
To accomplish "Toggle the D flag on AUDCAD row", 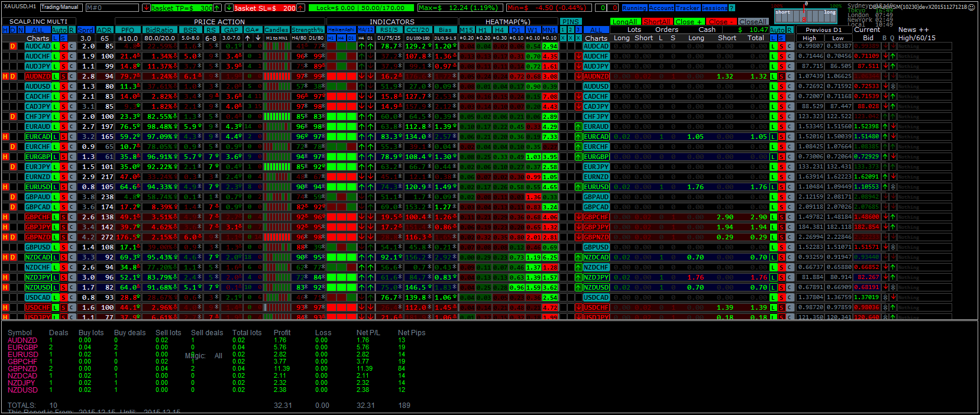I will tap(13, 46).
